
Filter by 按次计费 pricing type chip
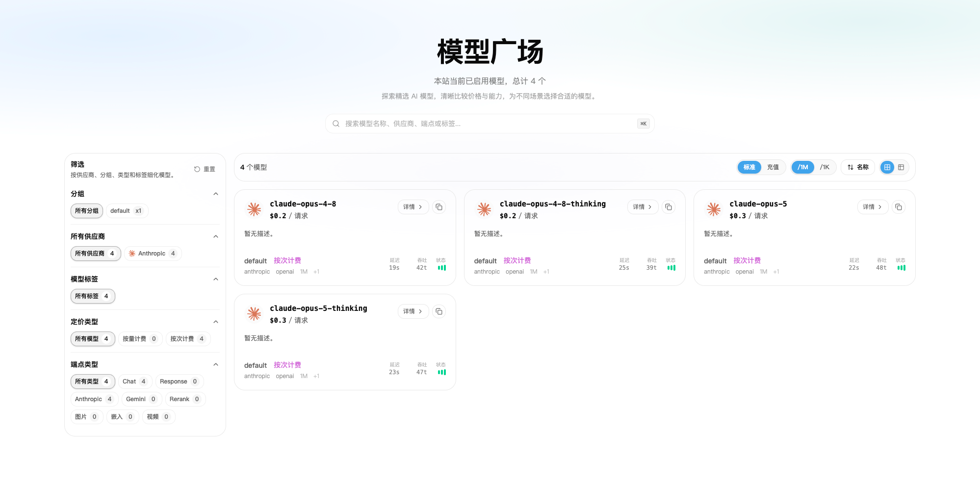click(x=188, y=339)
